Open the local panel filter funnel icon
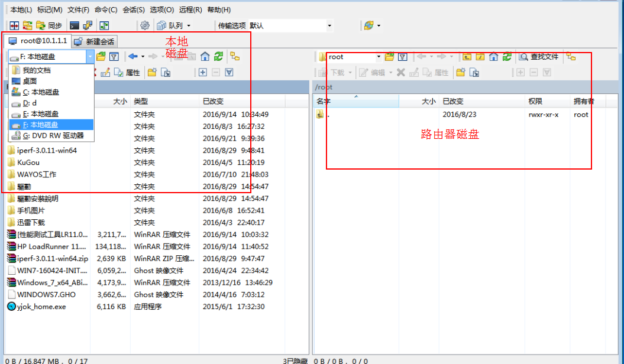Screen dimensions: 624x364 coord(114,57)
